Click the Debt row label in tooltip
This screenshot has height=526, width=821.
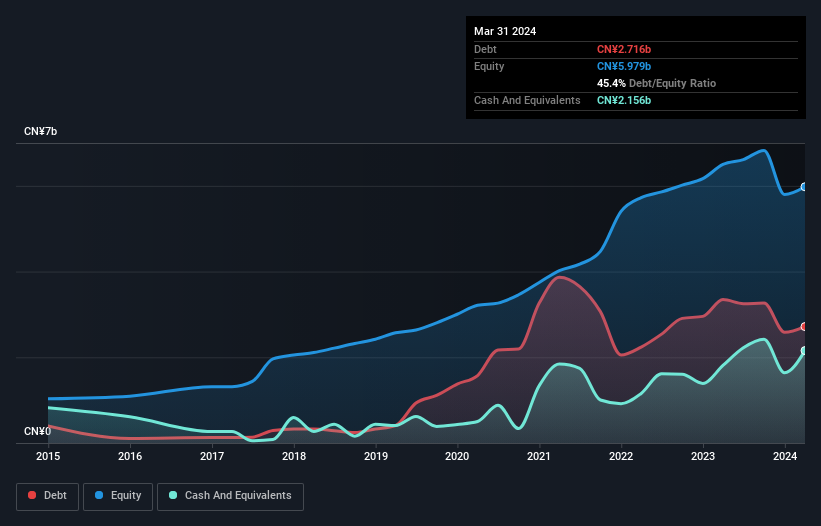[x=485, y=49]
